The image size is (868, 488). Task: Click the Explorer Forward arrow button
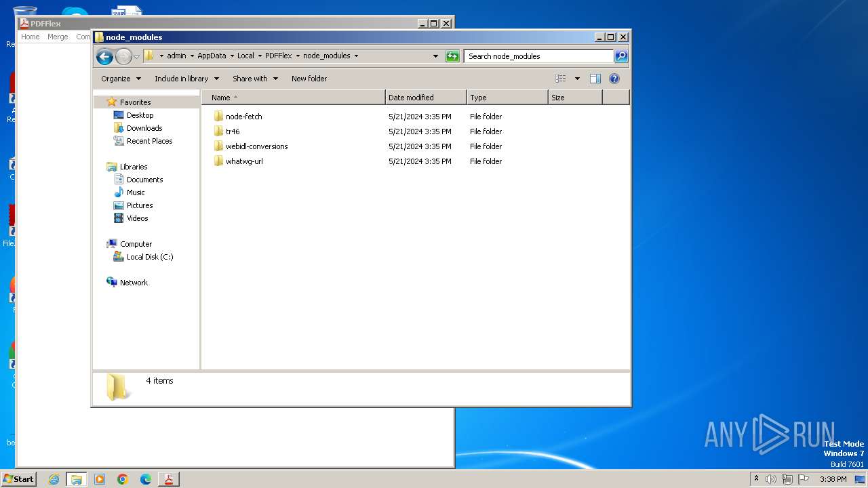tap(123, 56)
